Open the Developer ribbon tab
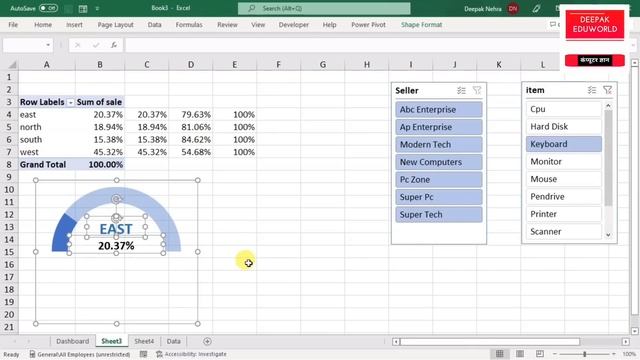Screen dimensions: 640x360 click(293, 25)
